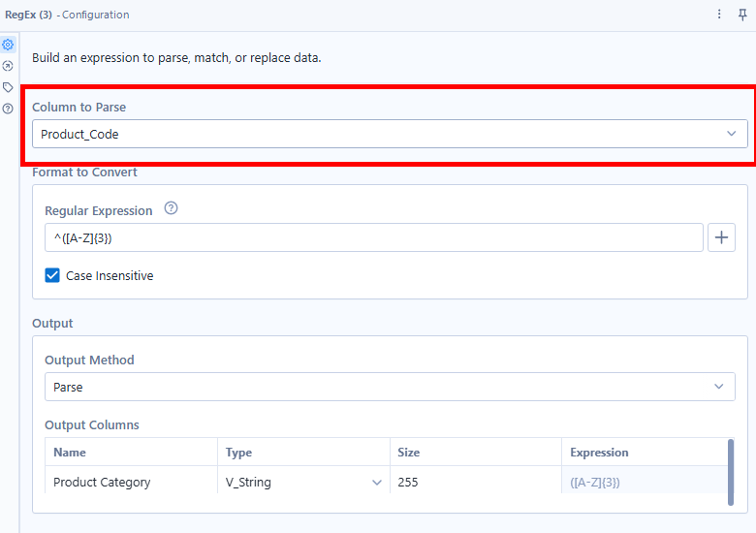Click the 255 Size cell
The width and height of the screenshot is (756, 533).
[475, 482]
